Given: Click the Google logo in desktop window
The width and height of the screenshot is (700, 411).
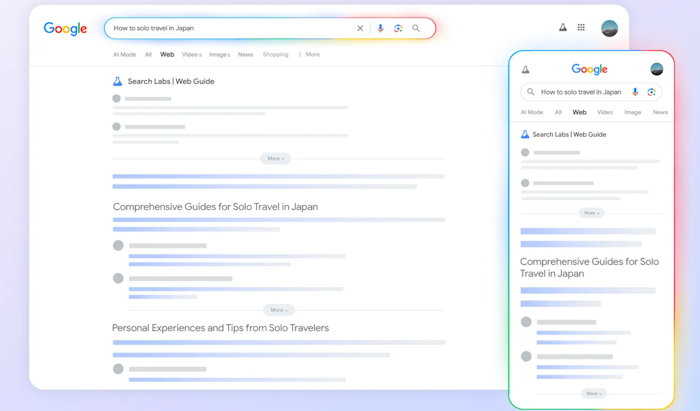Looking at the screenshot, I should pyautogui.click(x=65, y=29).
